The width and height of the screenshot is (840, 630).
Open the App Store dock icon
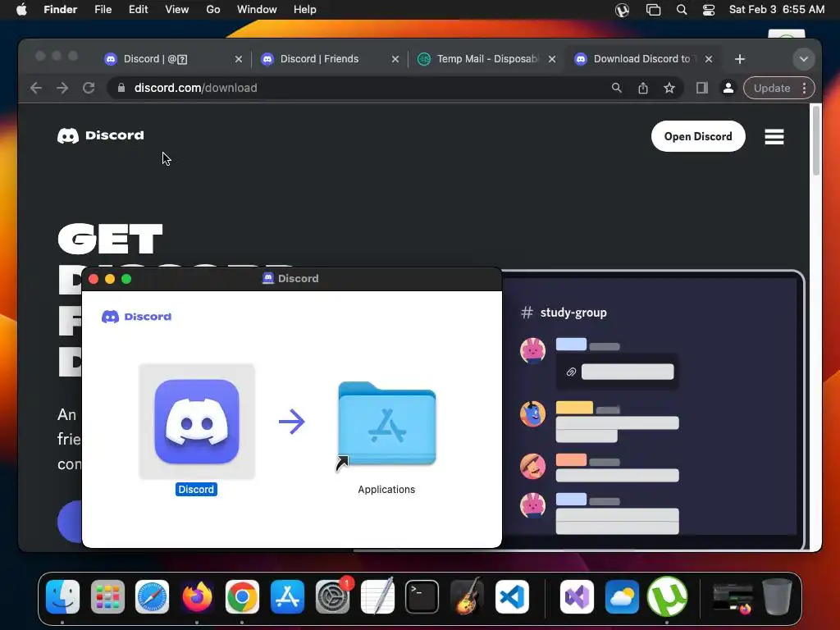287,596
